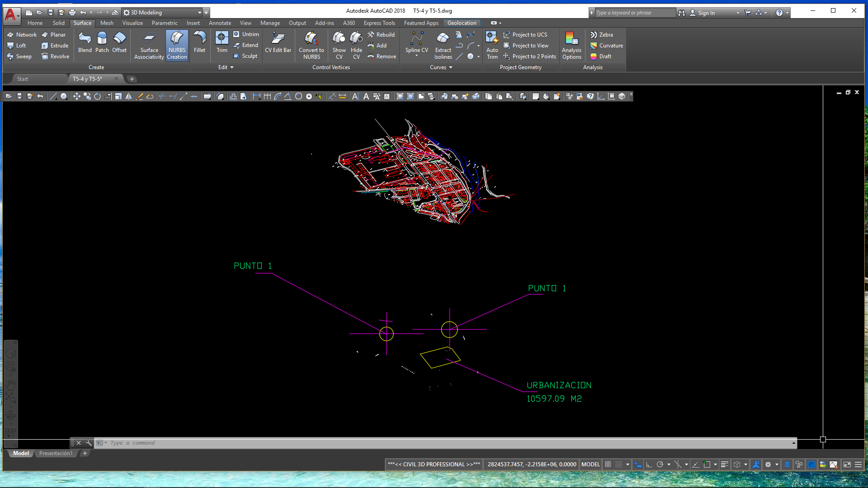Open QuickCalc from the status bar
The width and height of the screenshot is (868, 488).
click(788, 465)
